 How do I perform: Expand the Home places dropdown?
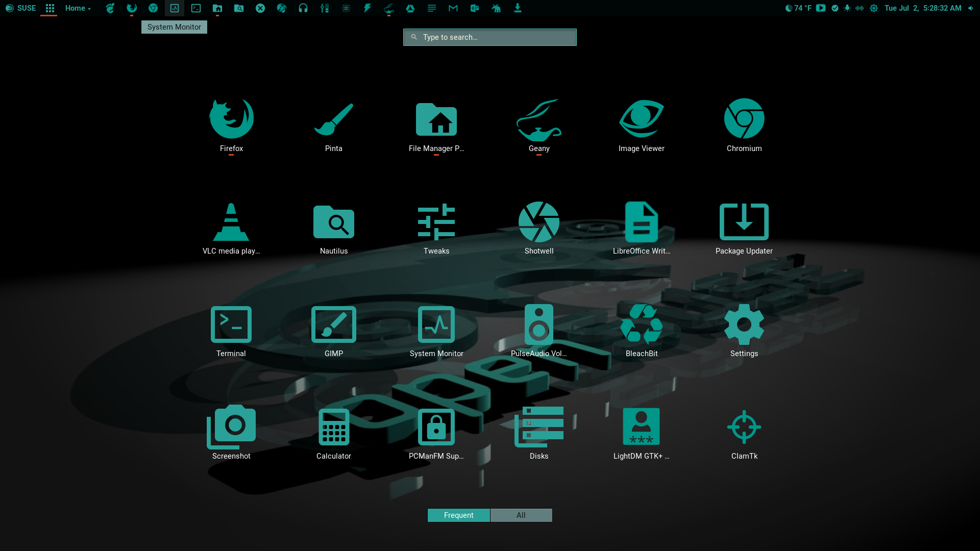78,8
